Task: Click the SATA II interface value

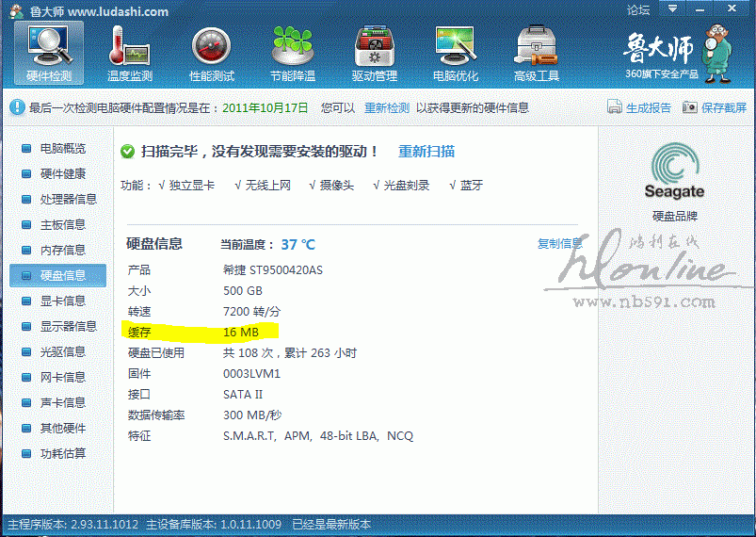Action: (243, 395)
